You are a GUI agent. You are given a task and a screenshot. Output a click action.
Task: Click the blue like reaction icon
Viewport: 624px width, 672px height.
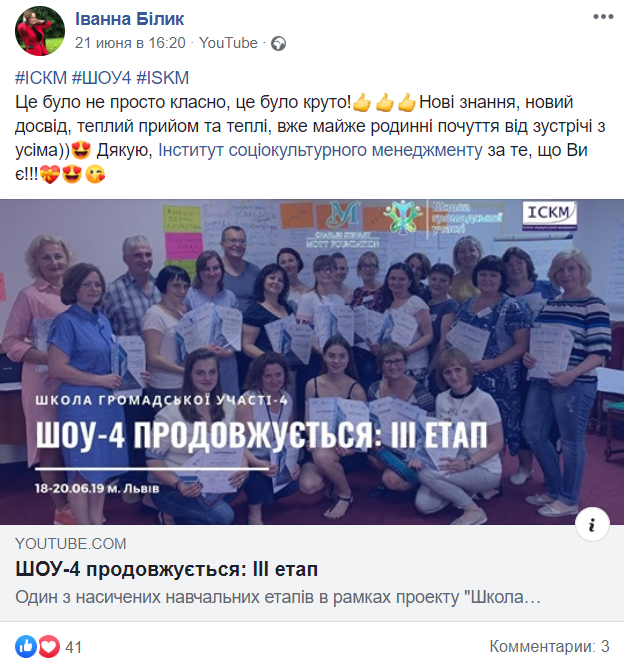(26, 646)
